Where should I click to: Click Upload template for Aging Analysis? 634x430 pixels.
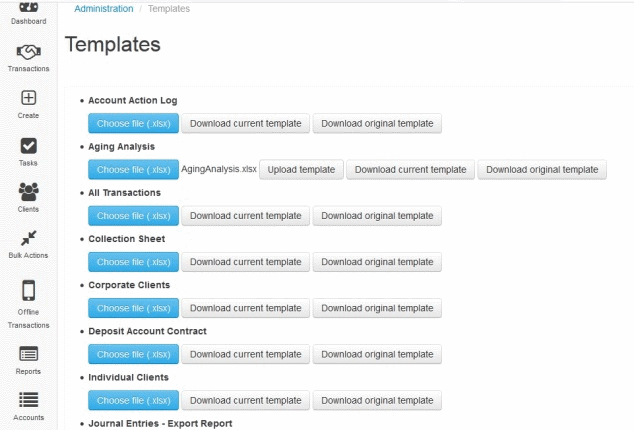(x=301, y=169)
